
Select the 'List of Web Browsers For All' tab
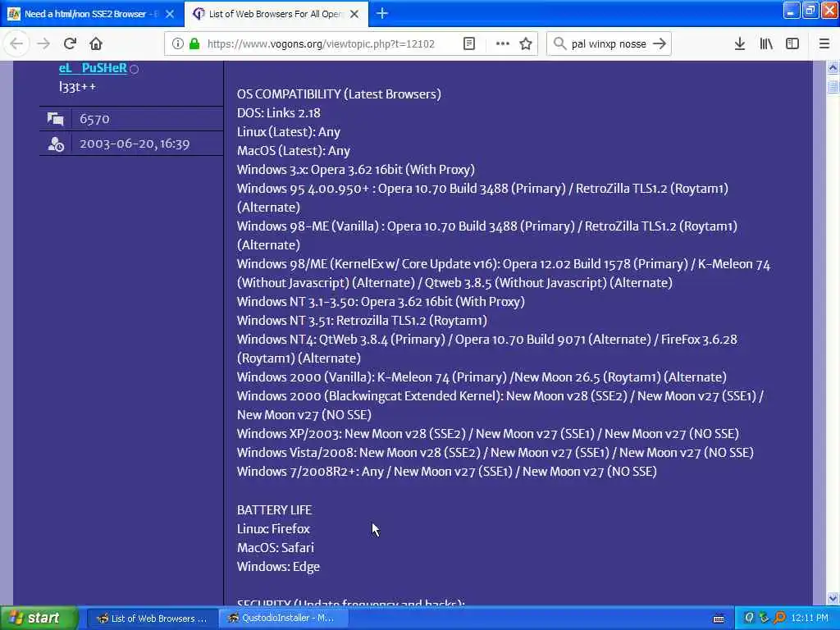[x=276, y=14]
